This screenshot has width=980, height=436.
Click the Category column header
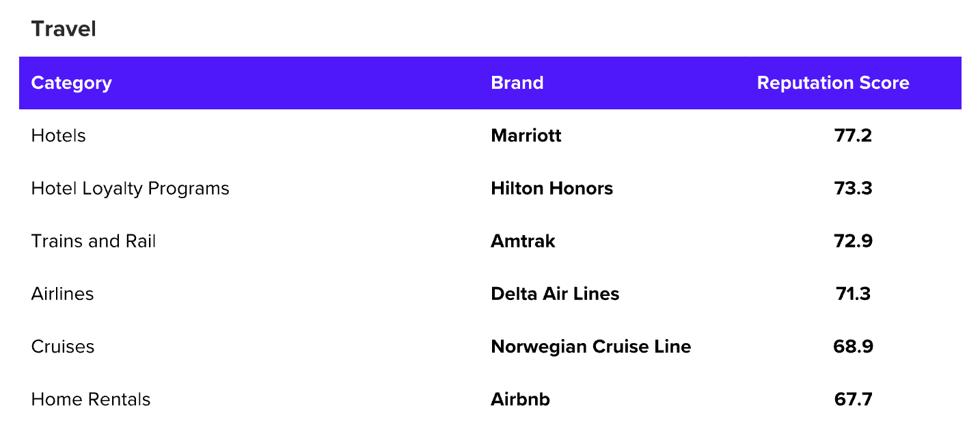[x=71, y=83]
